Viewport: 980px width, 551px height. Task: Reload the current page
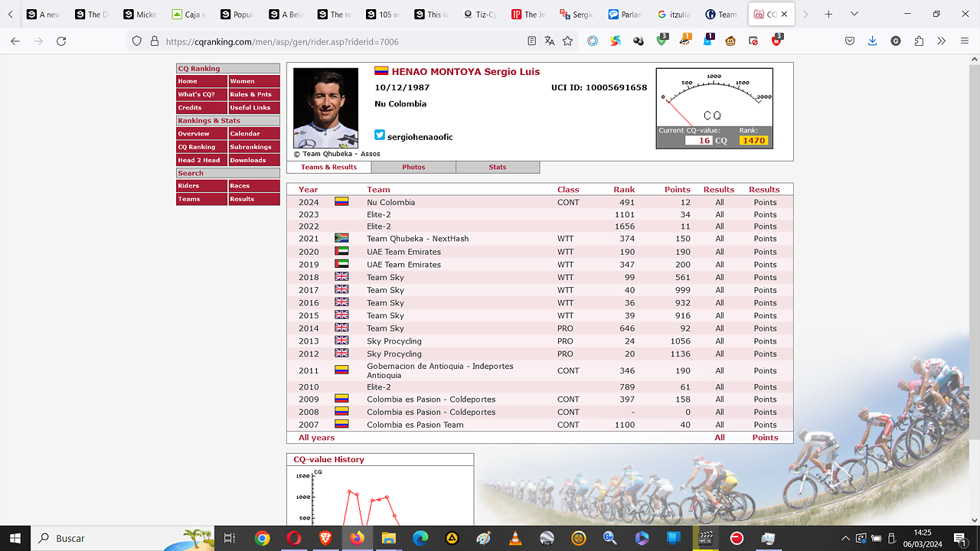[62, 41]
